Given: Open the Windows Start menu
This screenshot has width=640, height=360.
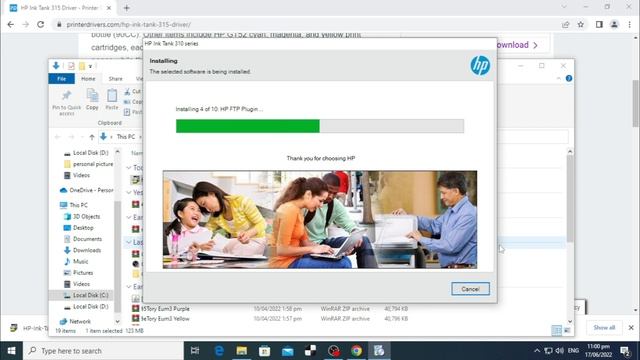Looking at the screenshot, I should tap(11, 351).
